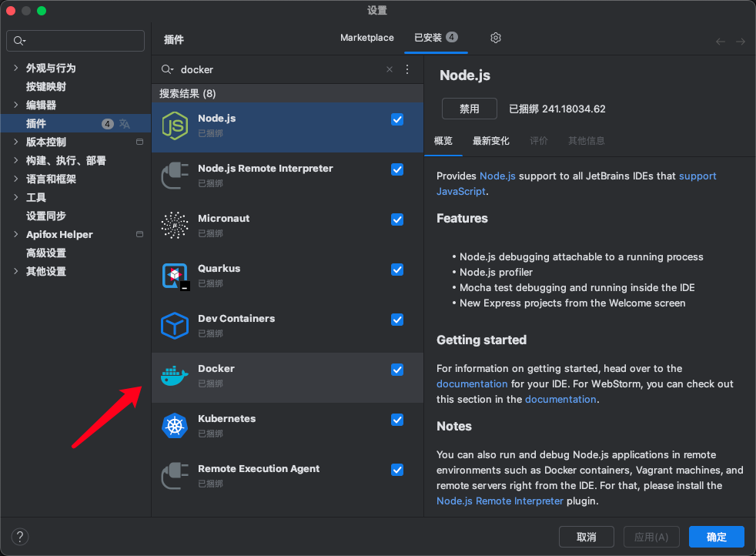Click the plugin search magnifier icon
This screenshot has height=556, width=756.
point(167,69)
